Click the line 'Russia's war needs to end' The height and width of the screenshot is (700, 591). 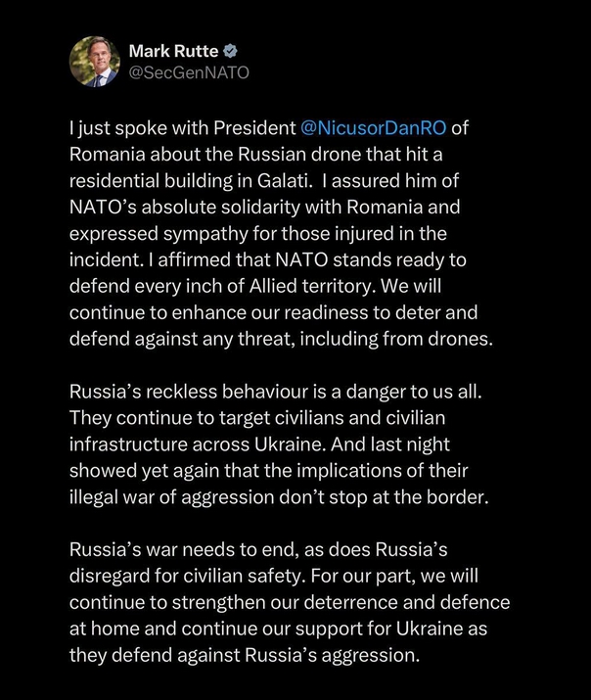point(258,550)
